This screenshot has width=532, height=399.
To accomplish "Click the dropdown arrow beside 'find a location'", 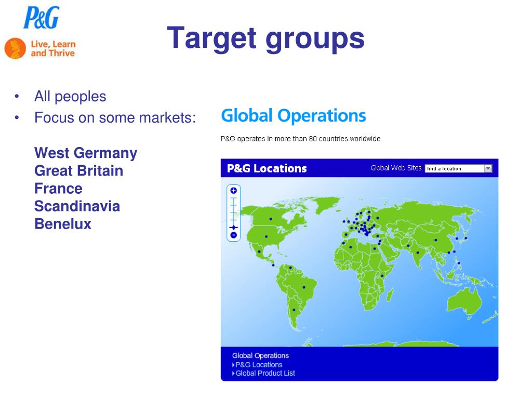I will click(488, 169).
